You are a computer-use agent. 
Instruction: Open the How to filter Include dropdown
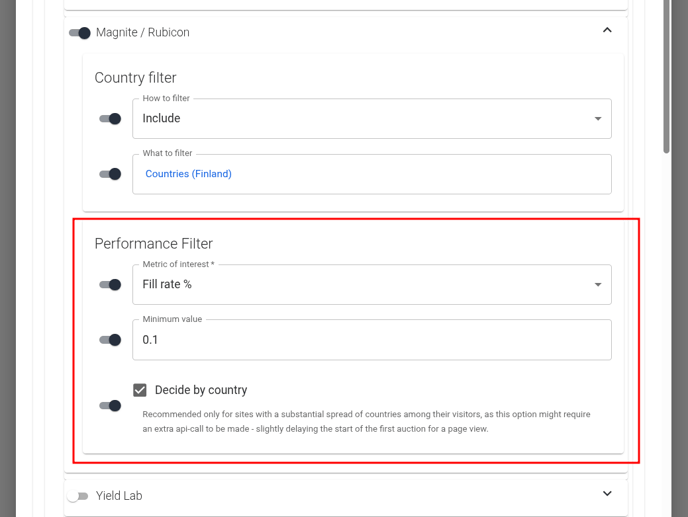(x=360, y=119)
